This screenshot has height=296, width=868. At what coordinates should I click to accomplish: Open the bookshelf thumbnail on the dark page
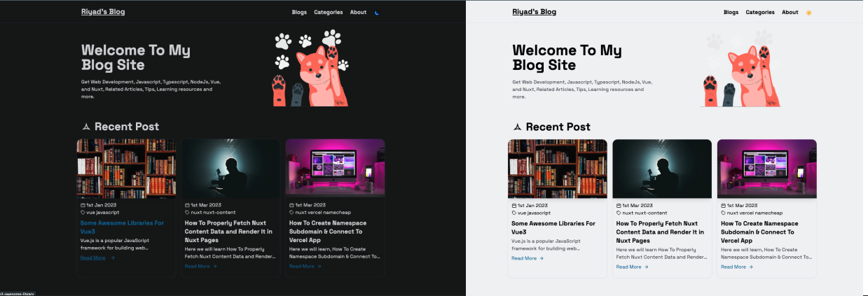click(126, 168)
